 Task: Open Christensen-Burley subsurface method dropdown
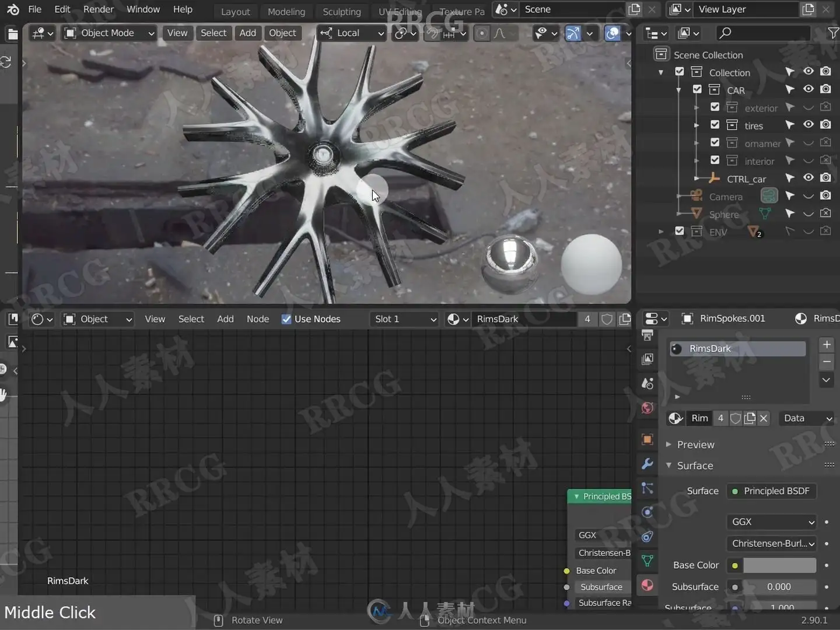[x=772, y=544]
